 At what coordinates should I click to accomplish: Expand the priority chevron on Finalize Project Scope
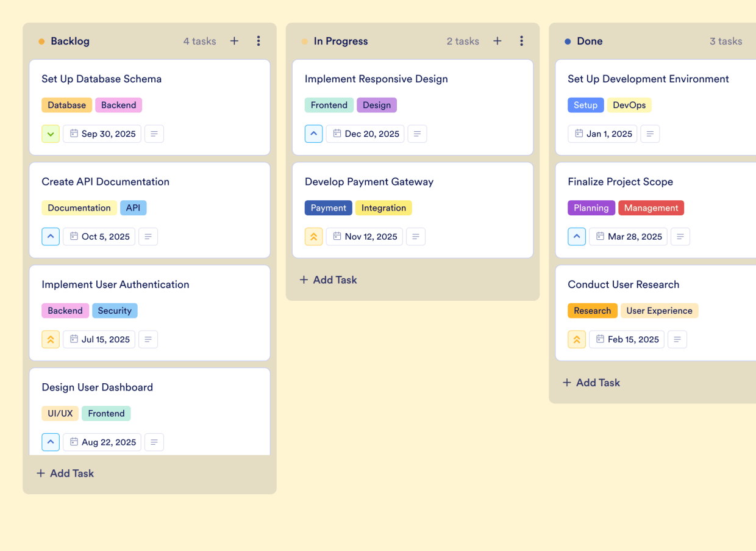(x=577, y=236)
